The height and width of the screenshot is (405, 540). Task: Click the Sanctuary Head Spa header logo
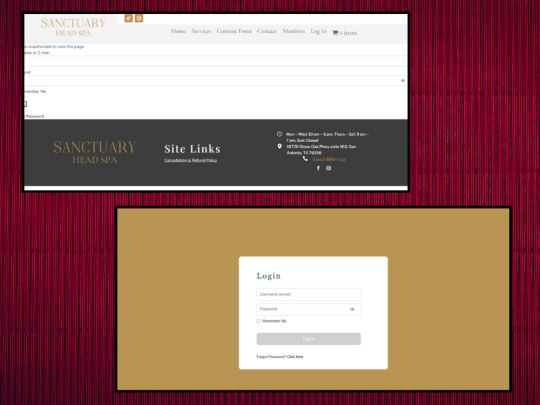coord(73,27)
